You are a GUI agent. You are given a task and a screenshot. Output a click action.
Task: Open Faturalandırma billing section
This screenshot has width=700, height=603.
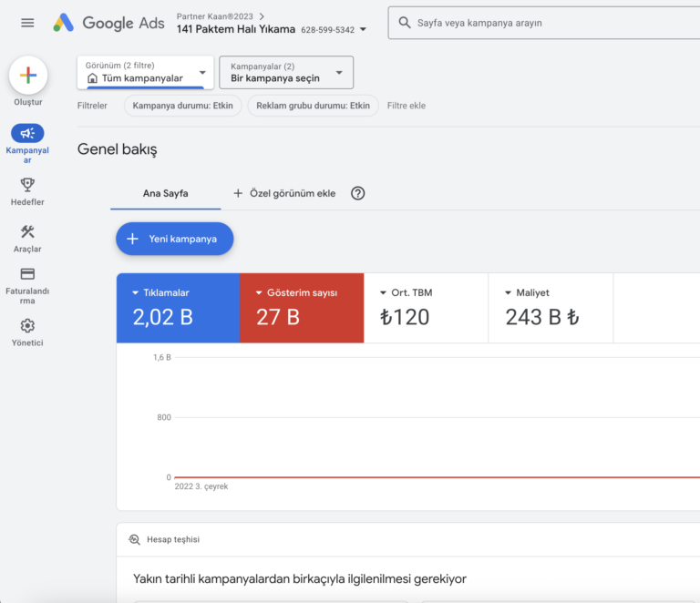pyautogui.click(x=27, y=286)
